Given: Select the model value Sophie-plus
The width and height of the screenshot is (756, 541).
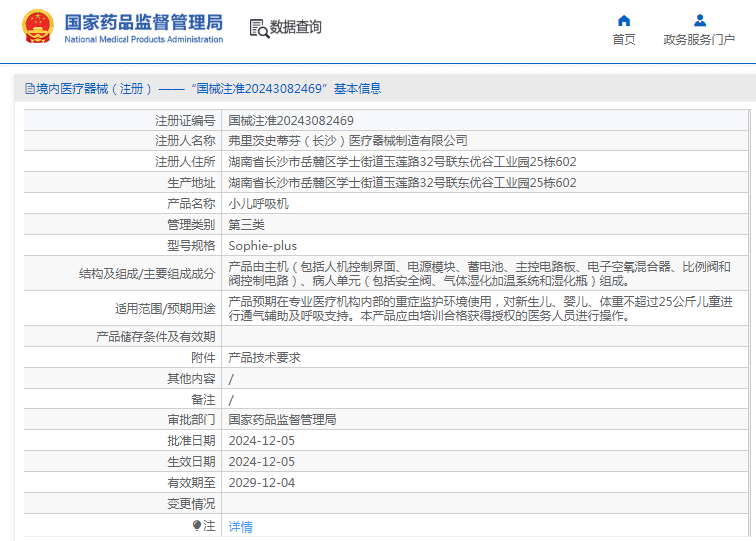Looking at the screenshot, I should pos(262,245).
